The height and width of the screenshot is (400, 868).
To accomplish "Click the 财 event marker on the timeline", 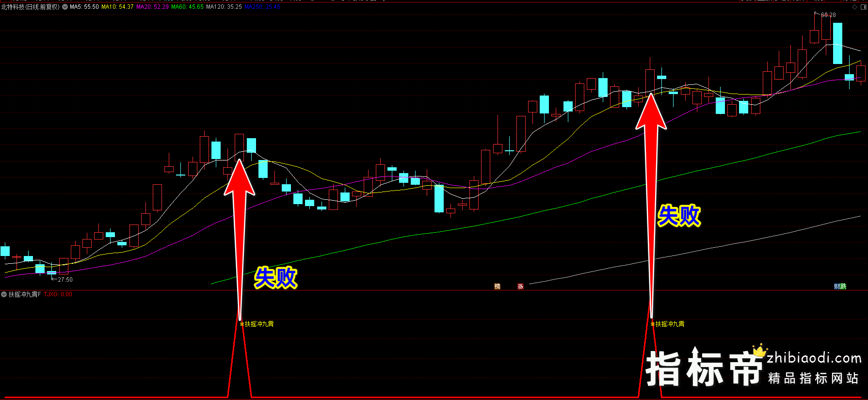I will pyautogui.click(x=837, y=287).
